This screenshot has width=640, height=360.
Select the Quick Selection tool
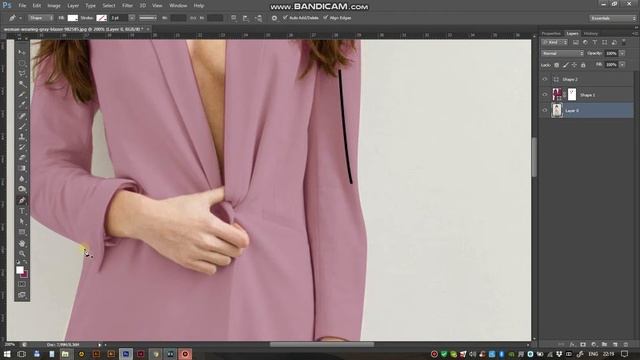pos(22,84)
